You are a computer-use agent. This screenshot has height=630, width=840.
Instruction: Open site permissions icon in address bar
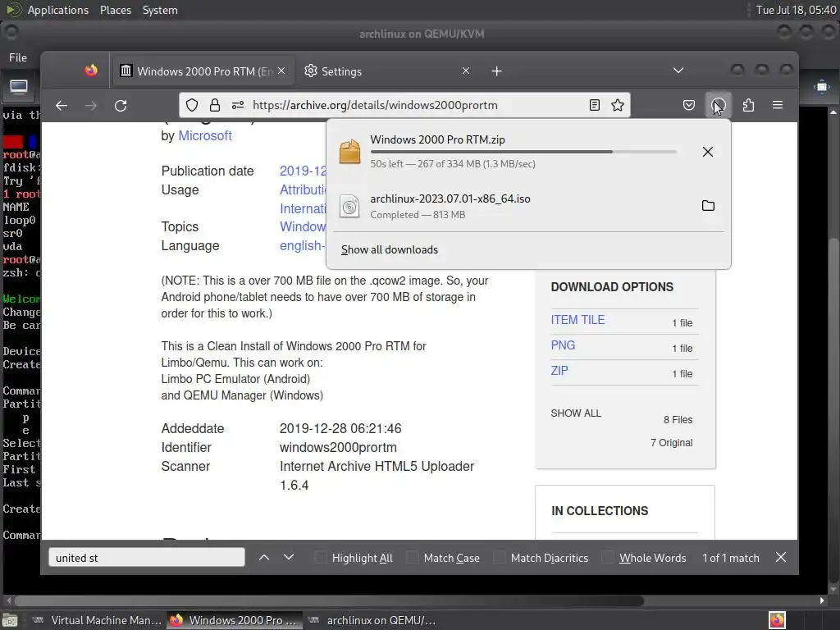238,105
